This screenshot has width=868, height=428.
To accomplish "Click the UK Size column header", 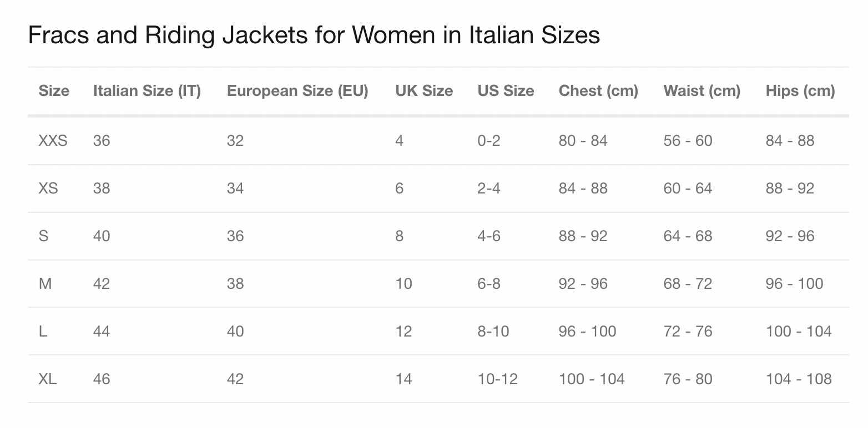I will click(424, 91).
